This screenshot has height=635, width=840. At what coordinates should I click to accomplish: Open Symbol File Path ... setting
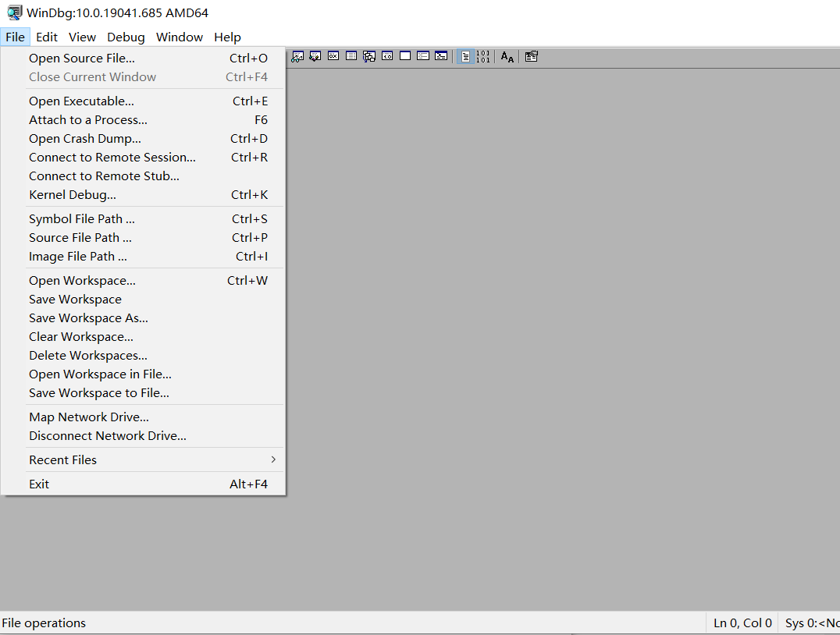click(x=143, y=218)
